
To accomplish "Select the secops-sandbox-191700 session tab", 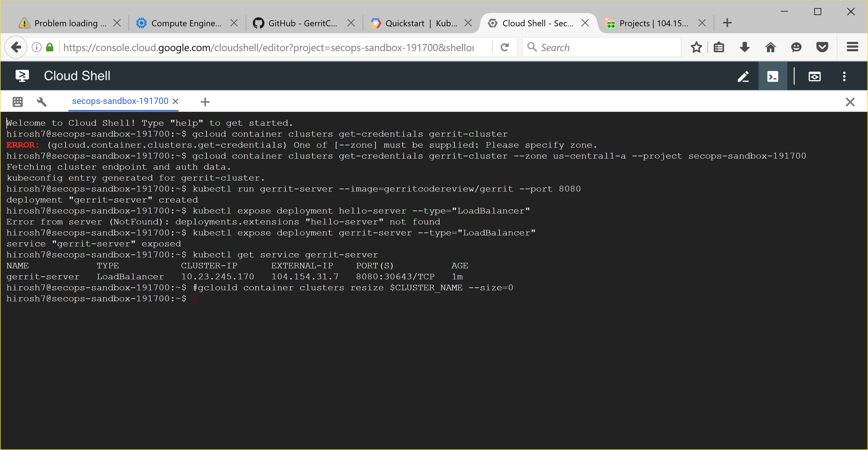I will 120,101.
